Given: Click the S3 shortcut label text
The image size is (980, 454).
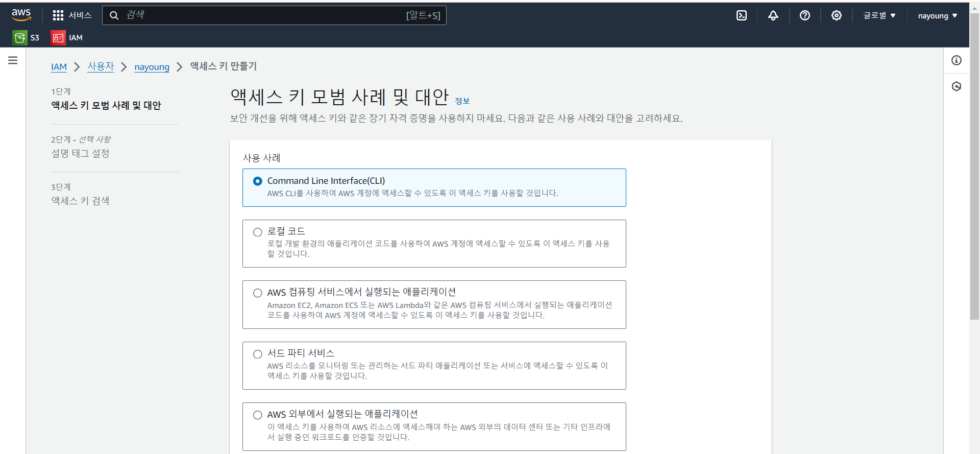Looking at the screenshot, I should tap(35, 38).
